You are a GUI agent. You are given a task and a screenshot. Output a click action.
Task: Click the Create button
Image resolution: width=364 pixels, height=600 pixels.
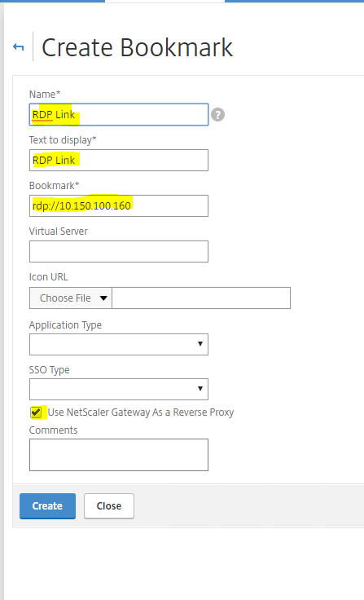(x=47, y=506)
